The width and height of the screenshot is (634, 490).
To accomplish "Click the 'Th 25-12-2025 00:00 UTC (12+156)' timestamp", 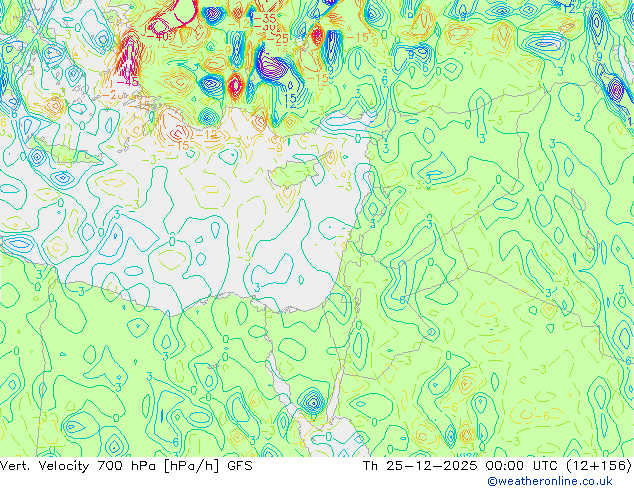I will 497,466.
